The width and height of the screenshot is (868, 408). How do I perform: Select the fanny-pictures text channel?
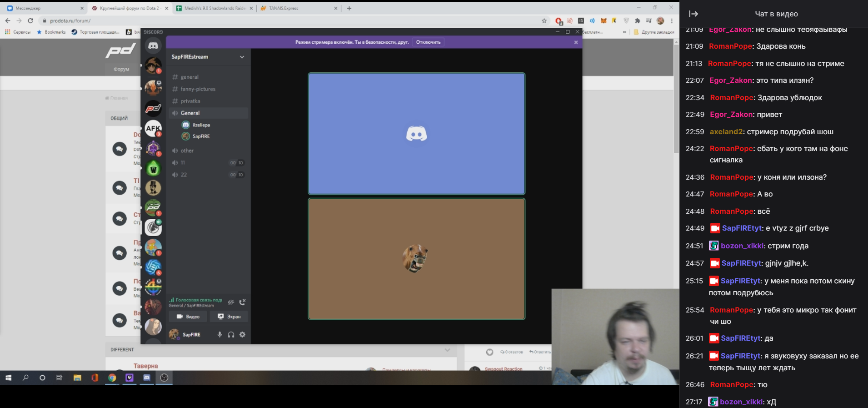[198, 89]
